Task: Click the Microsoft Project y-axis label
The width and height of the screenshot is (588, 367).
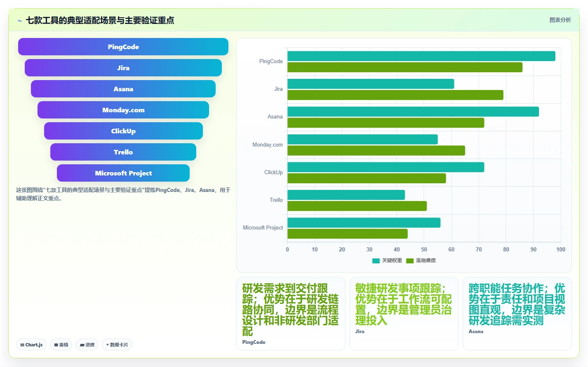Action: coord(263,227)
